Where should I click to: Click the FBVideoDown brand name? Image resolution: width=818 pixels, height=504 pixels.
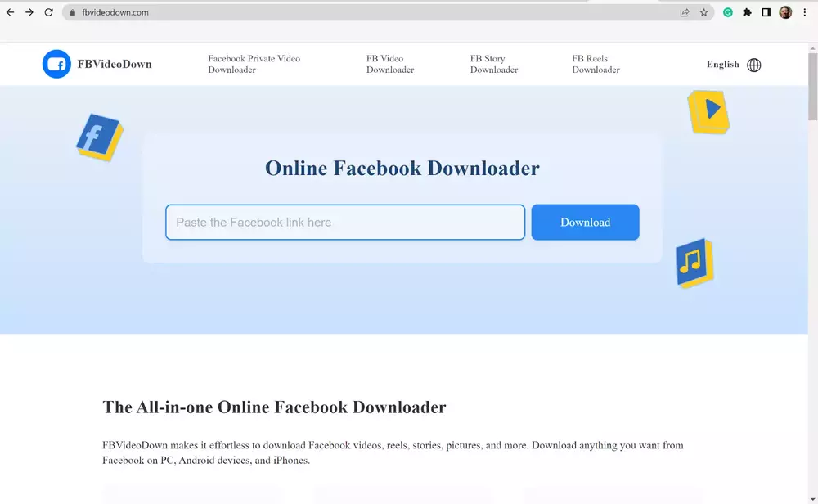[x=115, y=64]
